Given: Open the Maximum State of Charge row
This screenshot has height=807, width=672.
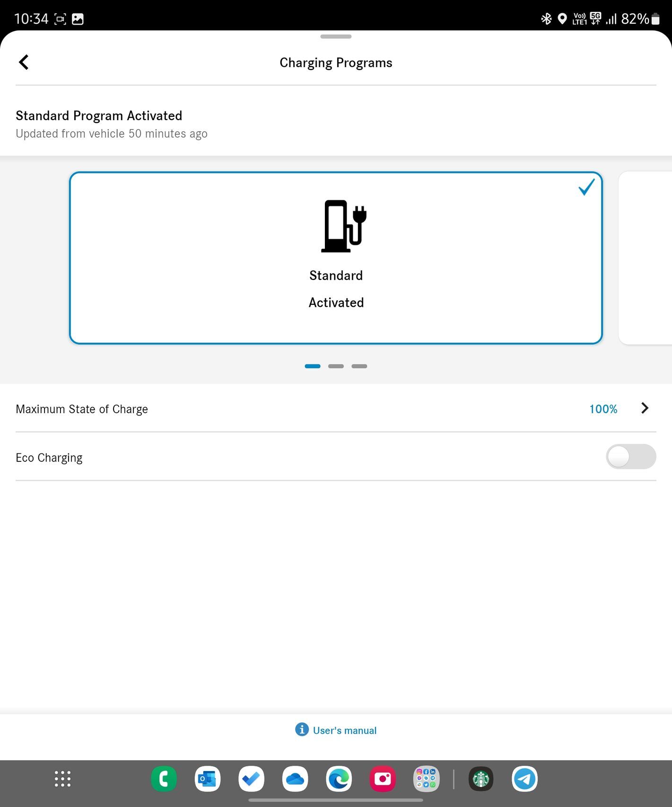Looking at the screenshot, I should [x=284, y=409].
